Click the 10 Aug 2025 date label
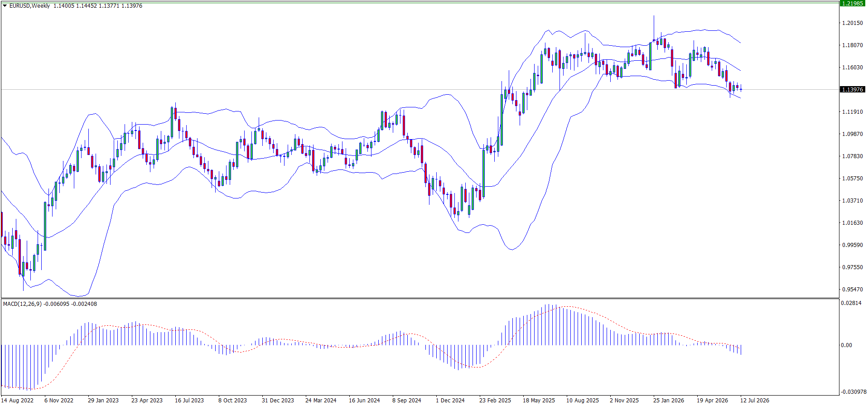Viewport: 868px width, 406px height. tap(582, 401)
